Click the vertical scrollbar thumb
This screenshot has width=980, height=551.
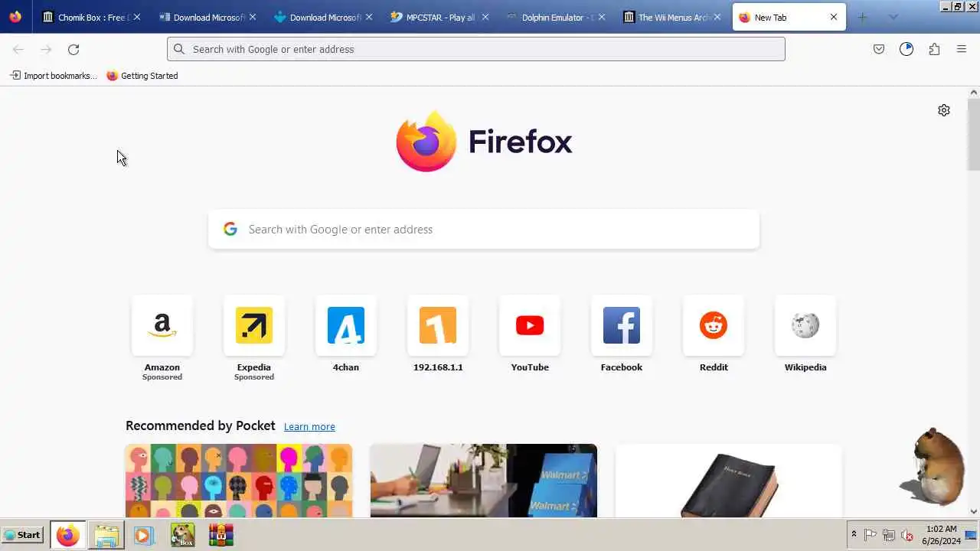974,133
